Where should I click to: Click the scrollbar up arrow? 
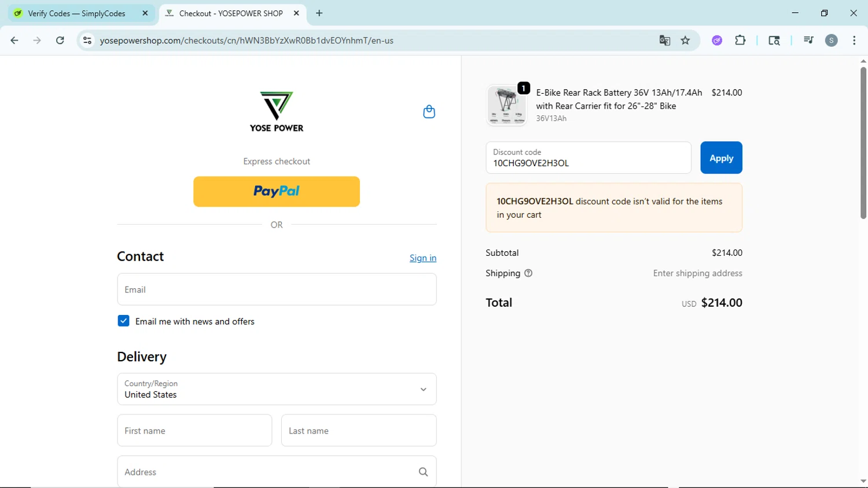tap(863, 61)
